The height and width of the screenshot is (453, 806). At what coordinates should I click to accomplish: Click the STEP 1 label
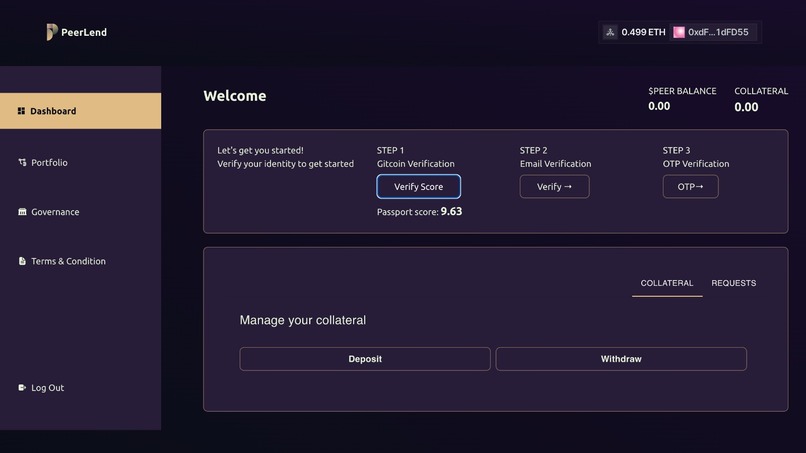390,150
